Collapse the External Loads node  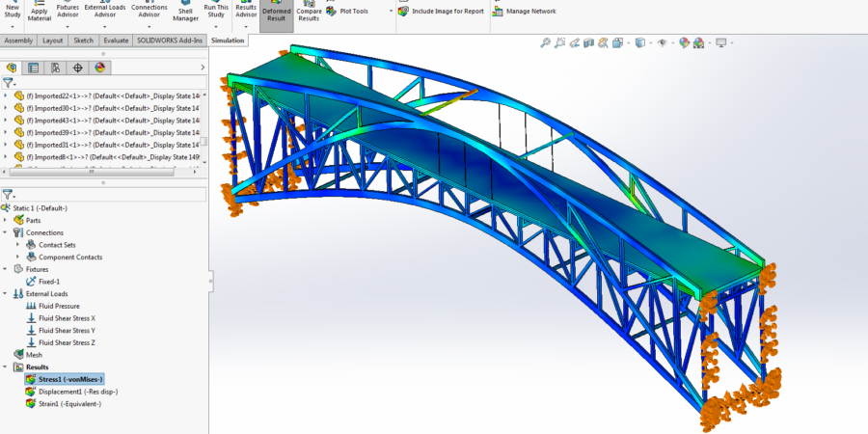point(7,293)
